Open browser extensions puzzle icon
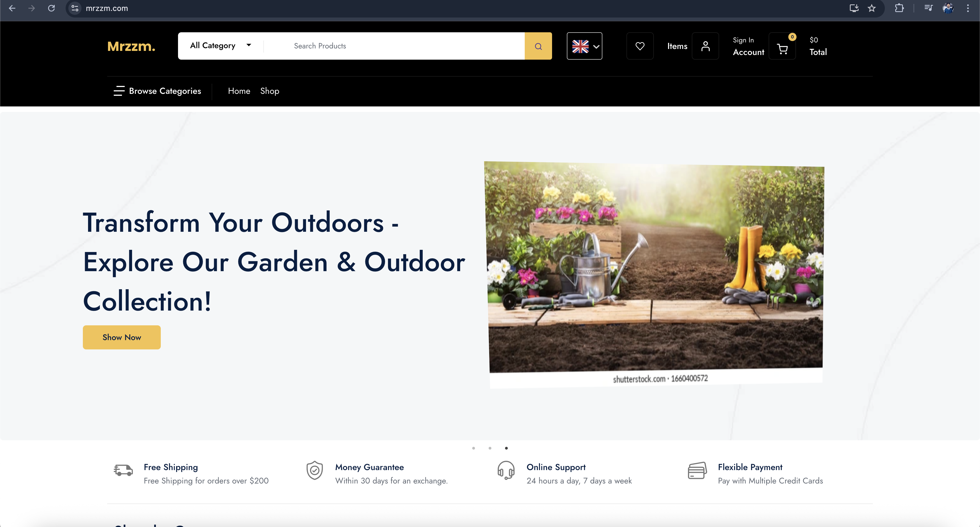The width and height of the screenshot is (980, 527). pyautogui.click(x=899, y=8)
